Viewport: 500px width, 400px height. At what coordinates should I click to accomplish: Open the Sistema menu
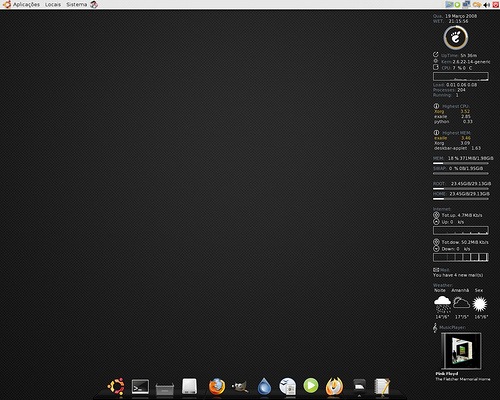76,4
